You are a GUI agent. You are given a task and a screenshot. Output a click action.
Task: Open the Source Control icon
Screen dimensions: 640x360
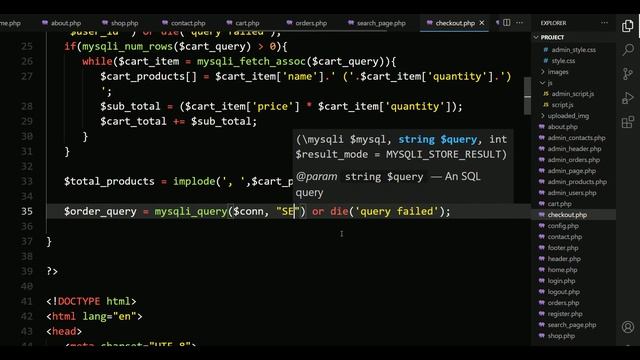628,74
